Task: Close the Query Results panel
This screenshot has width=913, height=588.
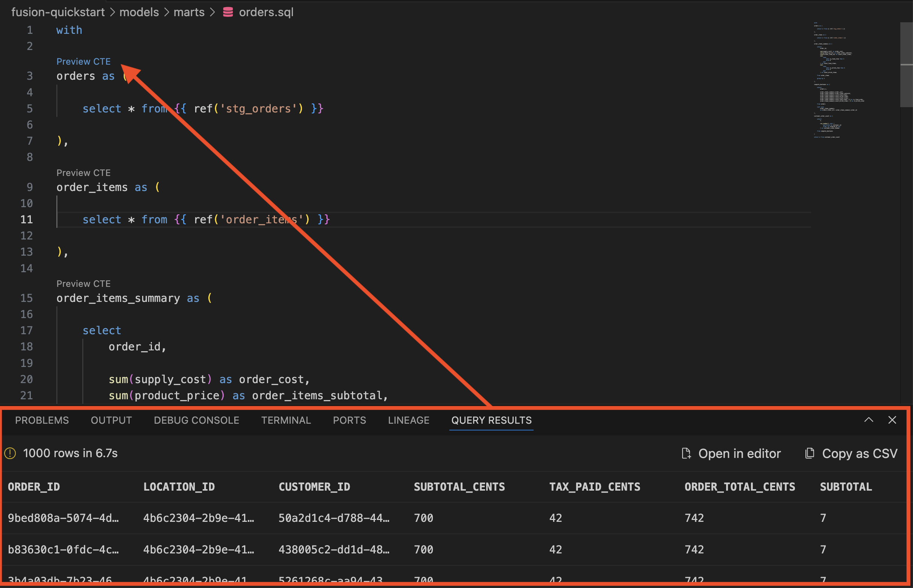Action: click(x=892, y=420)
